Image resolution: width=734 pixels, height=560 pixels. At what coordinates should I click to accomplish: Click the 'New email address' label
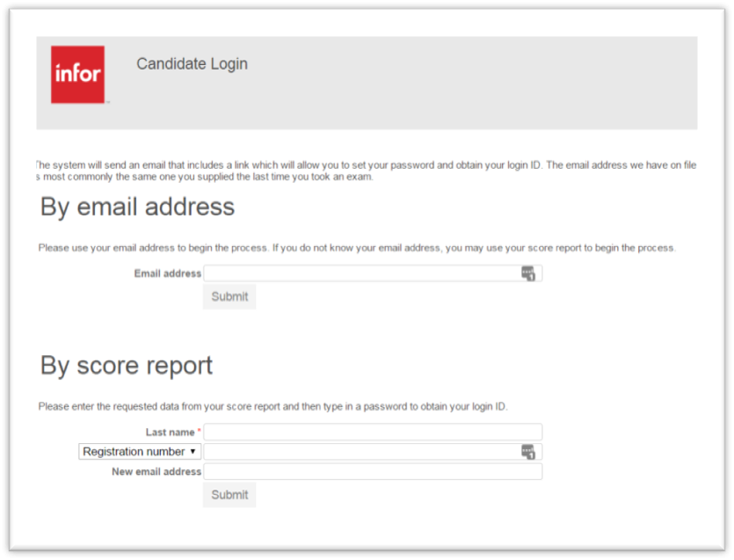(x=156, y=471)
